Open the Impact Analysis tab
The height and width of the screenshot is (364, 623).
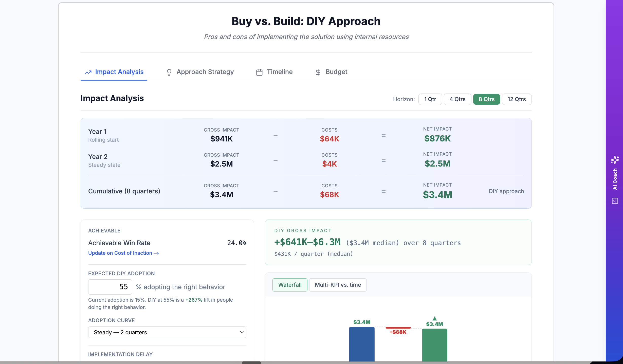(x=114, y=72)
